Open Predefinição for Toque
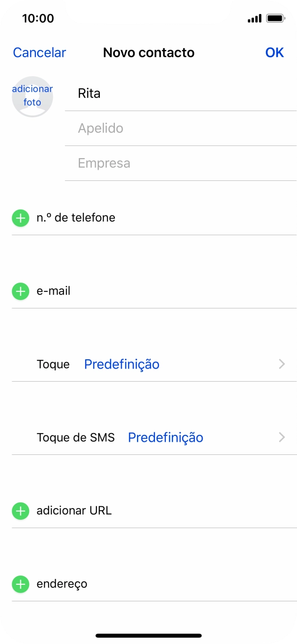The image size is (297, 644). [x=122, y=364]
